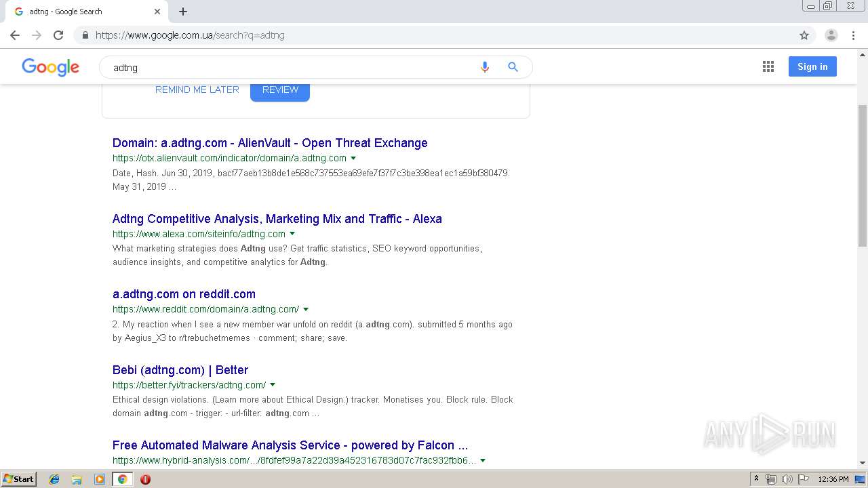Image resolution: width=868 pixels, height=488 pixels.
Task: Reload the page with the refresh icon
Action: pyautogui.click(x=58, y=35)
